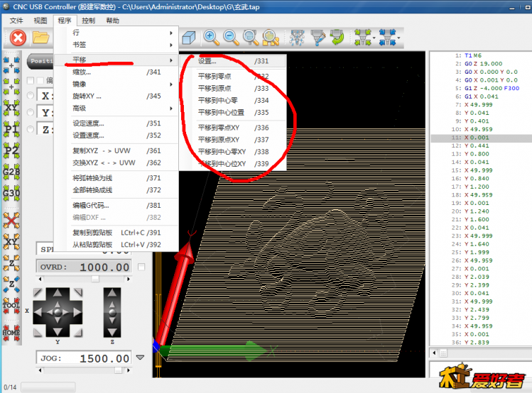Image resolution: width=532 pixels, height=393 pixels.
Task: Toggle the flood coolant toolbar icon
Action: [318, 38]
